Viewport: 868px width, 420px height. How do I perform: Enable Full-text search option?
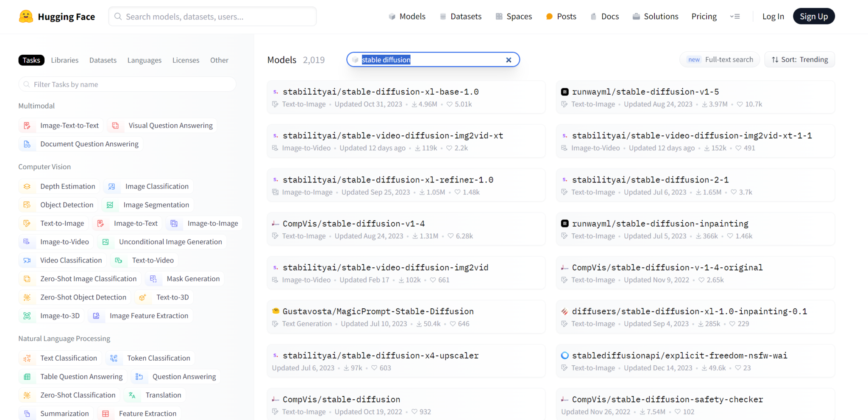720,59
